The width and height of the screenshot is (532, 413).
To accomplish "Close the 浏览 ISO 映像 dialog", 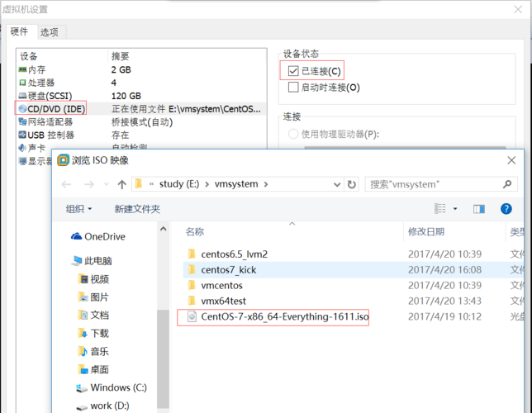I will pyautogui.click(x=511, y=160).
